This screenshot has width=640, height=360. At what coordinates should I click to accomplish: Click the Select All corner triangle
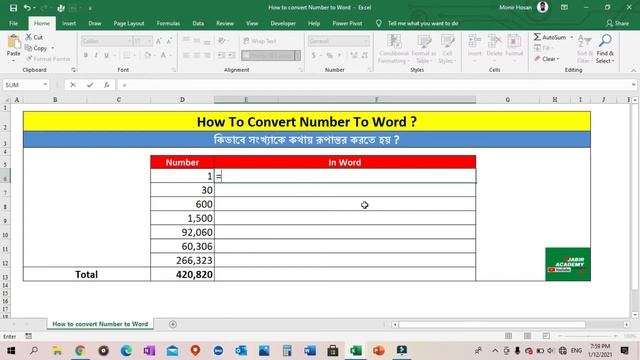pos(6,100)
